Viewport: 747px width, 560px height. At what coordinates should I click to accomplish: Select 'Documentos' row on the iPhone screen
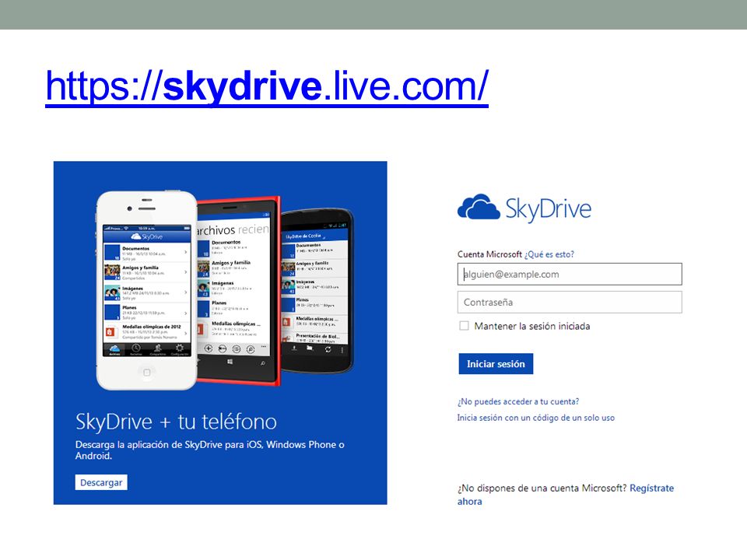point(147,252)
